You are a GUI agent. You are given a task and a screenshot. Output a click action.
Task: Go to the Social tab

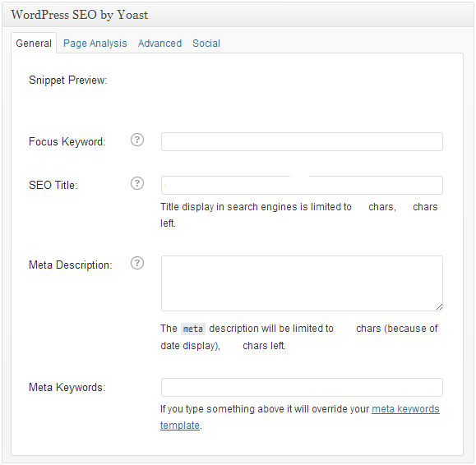(x=206, y=44)
